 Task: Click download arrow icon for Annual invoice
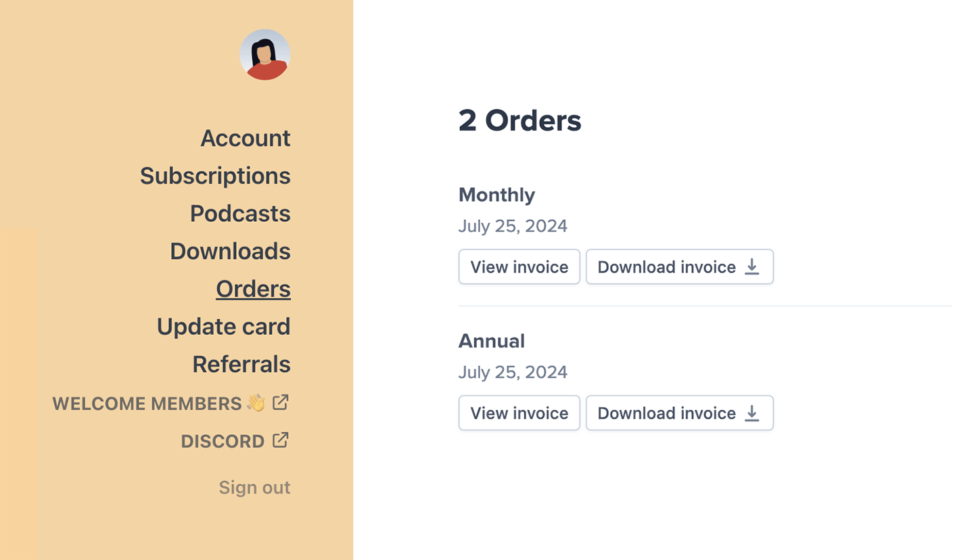point(751,413)
